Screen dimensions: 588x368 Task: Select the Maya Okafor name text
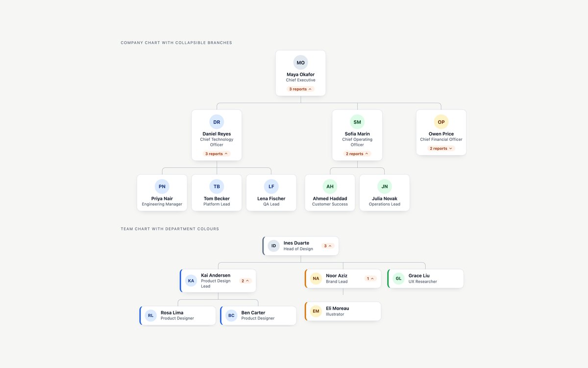301,75
